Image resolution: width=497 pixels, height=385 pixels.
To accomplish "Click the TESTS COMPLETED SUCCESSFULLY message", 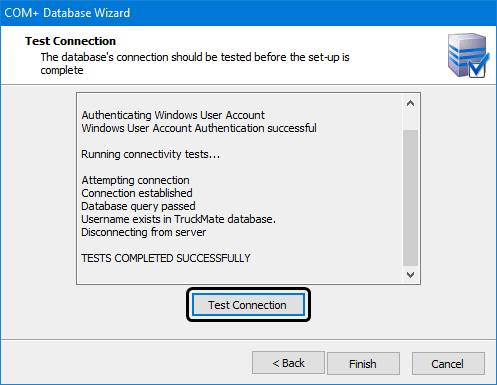I will tap(166, 258).
